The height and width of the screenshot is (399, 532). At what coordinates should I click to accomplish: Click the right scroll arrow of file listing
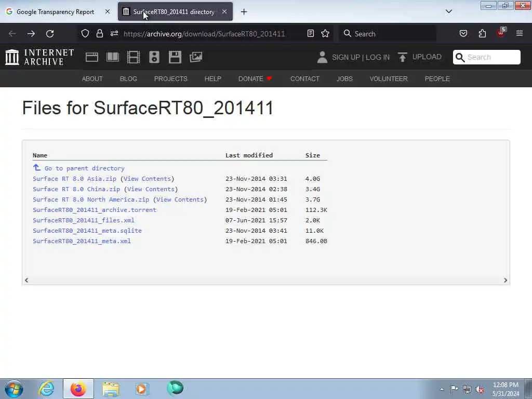pos(506,280)
